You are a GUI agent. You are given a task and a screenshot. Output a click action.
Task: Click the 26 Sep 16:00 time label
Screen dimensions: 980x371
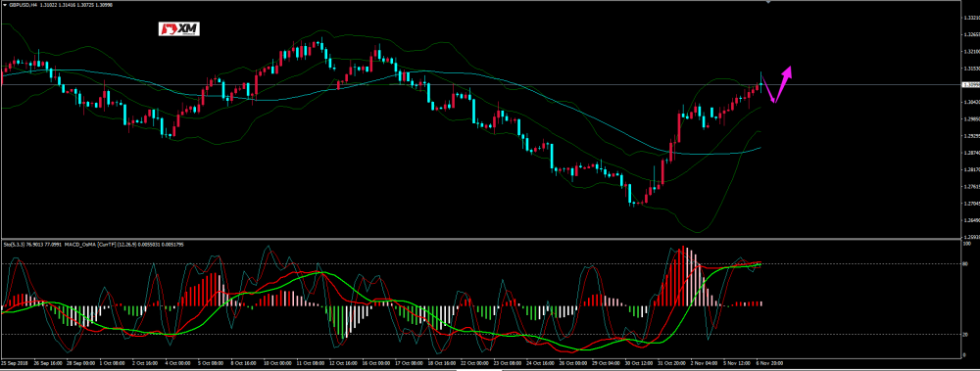coord(48,363)
